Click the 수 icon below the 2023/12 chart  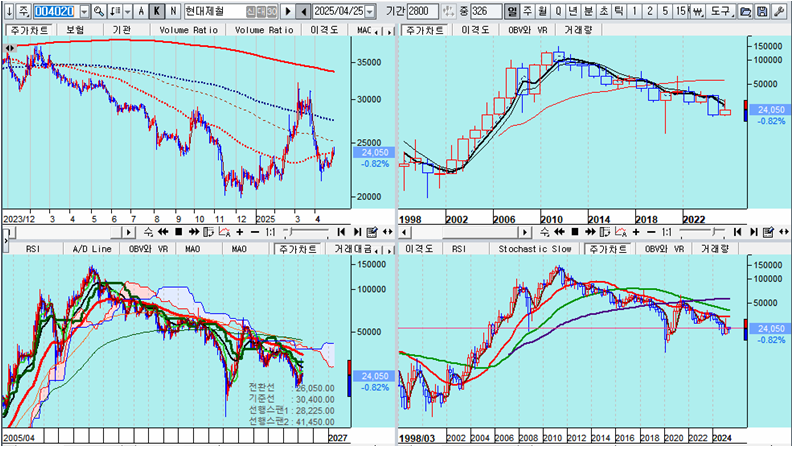tap(148, 232)
